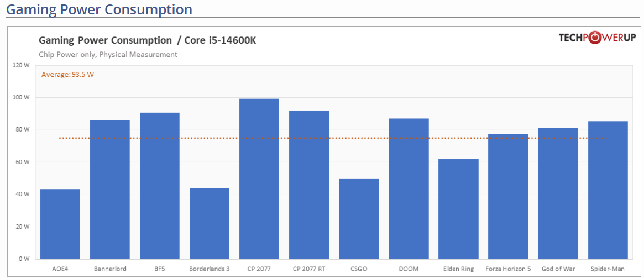644x278 pixels.
Task: Click the '100 W' axis label
Action: coord(22,98)
